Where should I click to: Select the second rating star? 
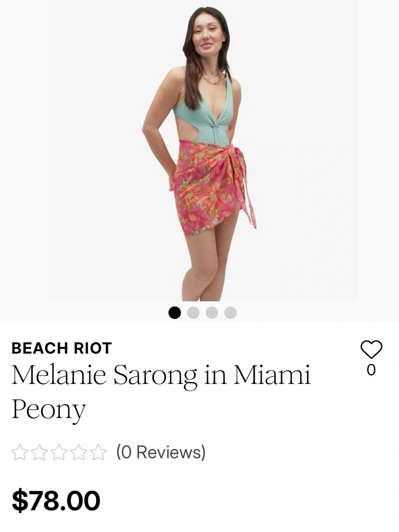click(39, 453)
